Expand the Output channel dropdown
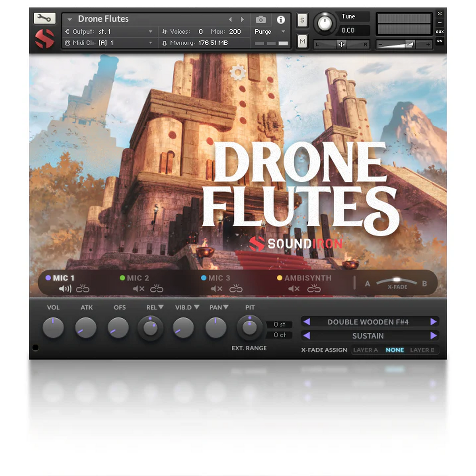Image resolution: width=476 pixels, height=476 pixels. [x=150, y=32]
